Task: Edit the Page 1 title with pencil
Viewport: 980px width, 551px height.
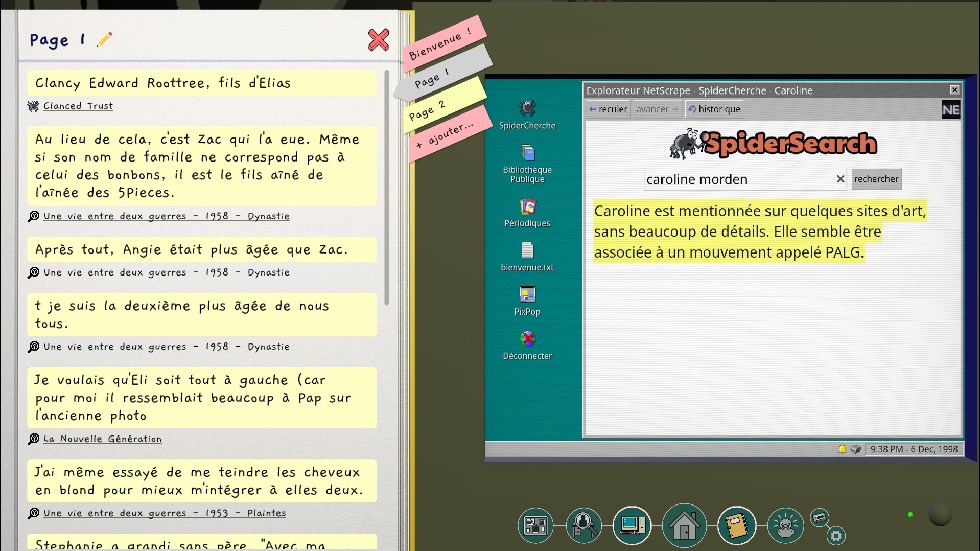Action: click(105, 39)
